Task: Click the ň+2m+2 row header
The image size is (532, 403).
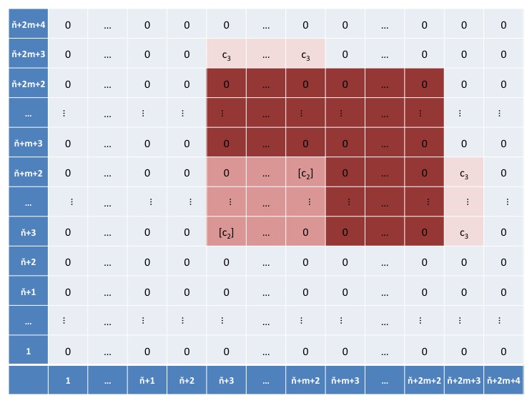Action: point(28,84)
